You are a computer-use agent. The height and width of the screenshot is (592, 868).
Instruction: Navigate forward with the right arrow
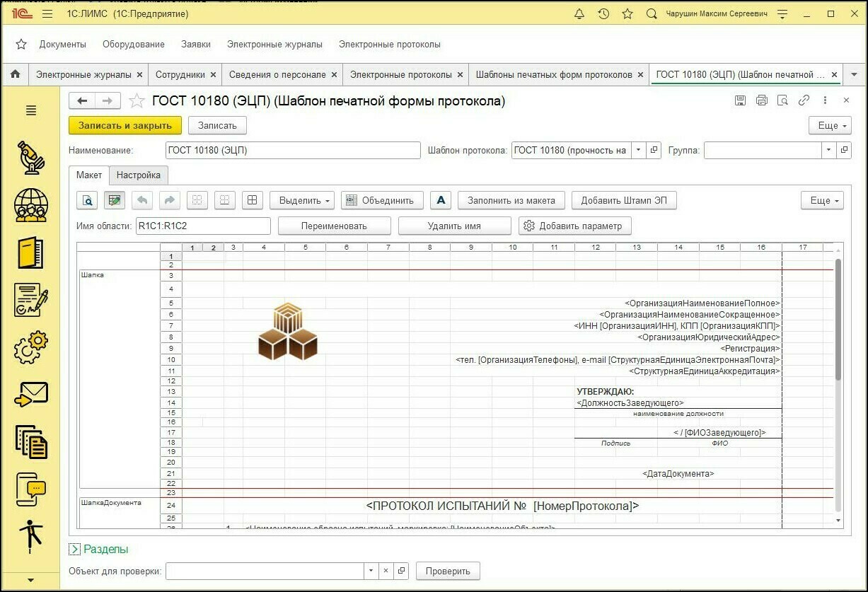pos(106,101)
